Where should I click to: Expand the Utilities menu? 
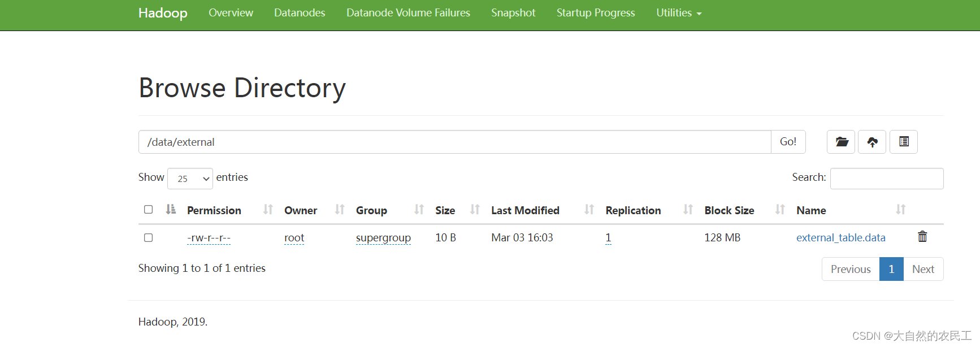pyautogui.click(x=679, y=13)
